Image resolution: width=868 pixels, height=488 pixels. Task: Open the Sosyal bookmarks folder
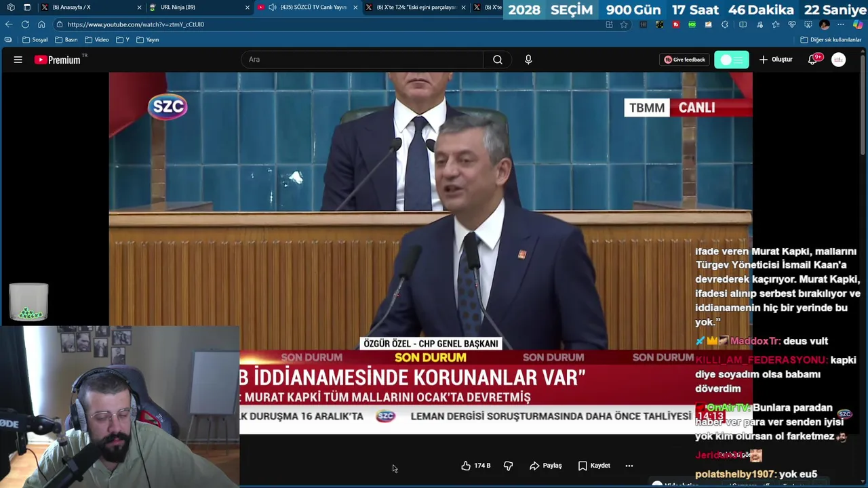[x=35, y=40]
